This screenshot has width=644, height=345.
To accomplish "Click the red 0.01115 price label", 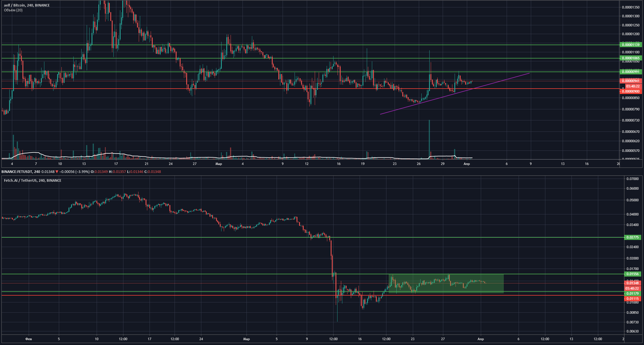I will coord(632,299).
